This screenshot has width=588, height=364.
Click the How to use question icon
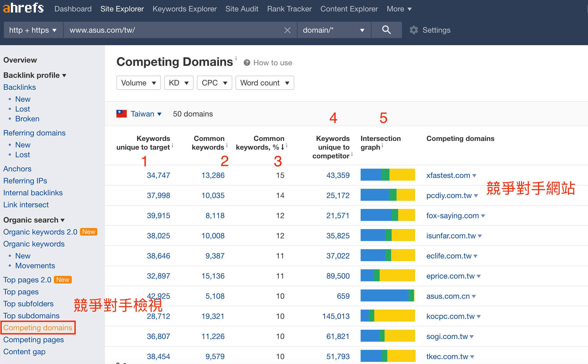click(247, 63)
